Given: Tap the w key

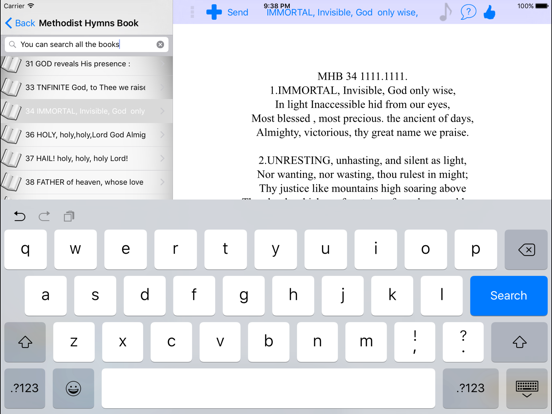Looking at the screenshot, I should pos(75,250).
